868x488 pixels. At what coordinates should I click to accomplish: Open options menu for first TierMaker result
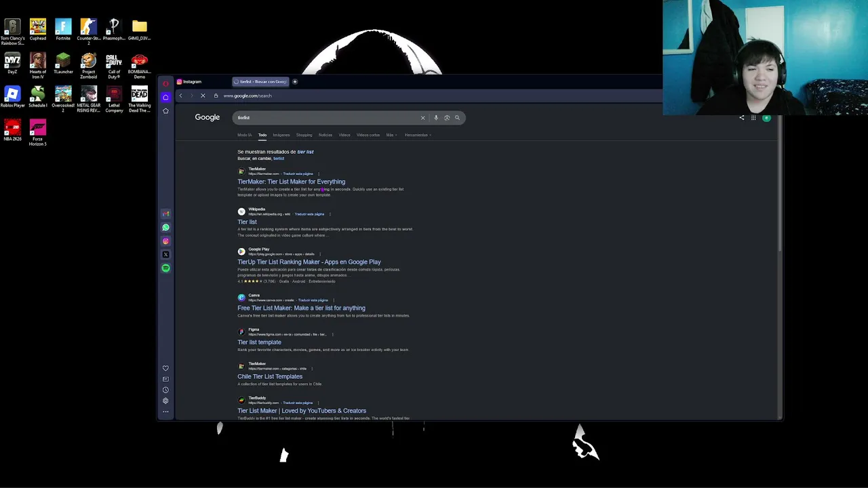318,174
